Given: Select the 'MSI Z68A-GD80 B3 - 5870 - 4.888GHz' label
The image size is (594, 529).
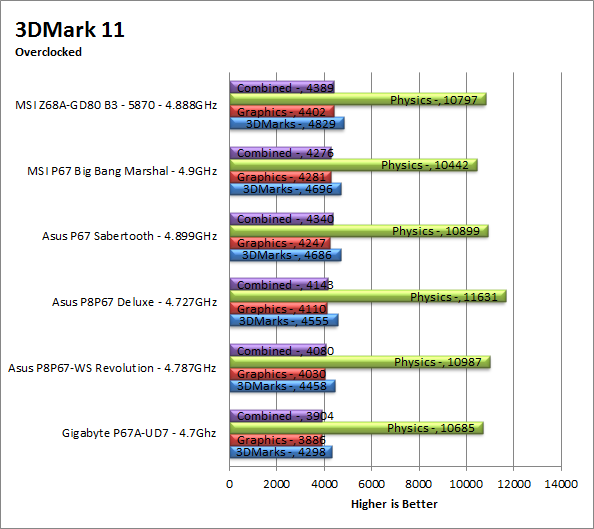Looking at the screenshot, I should click(x=116, y=105).
